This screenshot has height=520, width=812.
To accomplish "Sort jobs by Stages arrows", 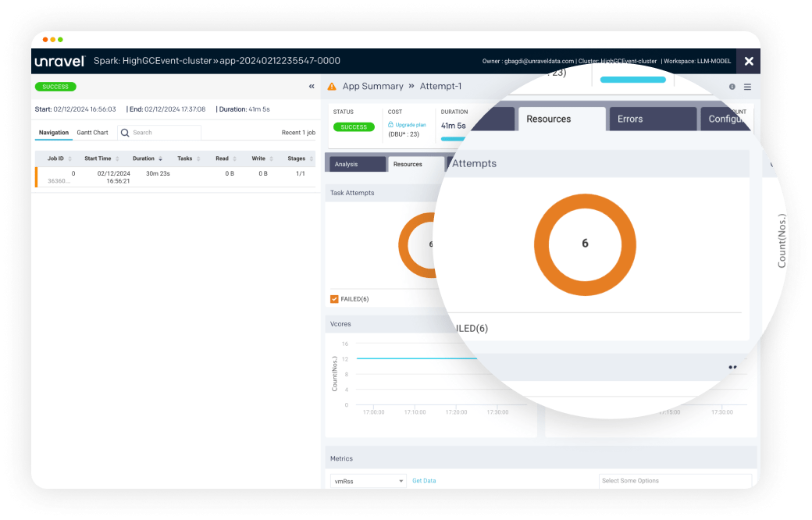I will point(312,158).
